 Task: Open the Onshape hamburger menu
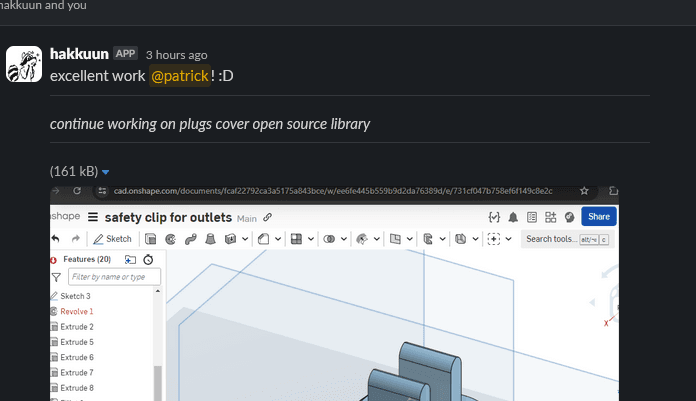(93, 217)
